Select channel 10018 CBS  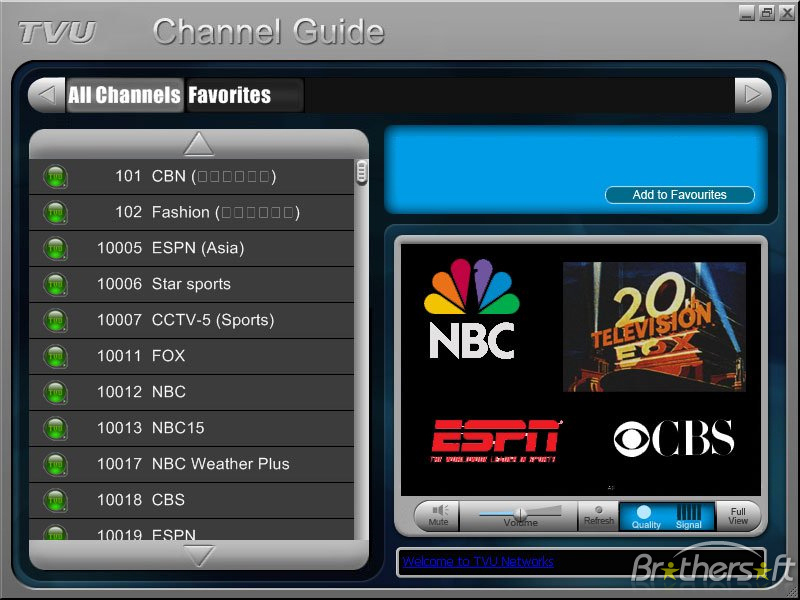tap(192, 501)
